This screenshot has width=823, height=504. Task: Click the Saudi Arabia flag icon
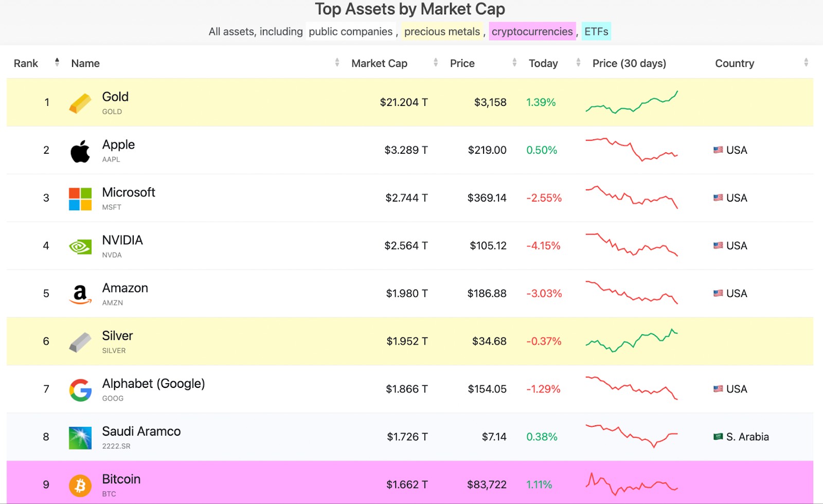[718, 437]
